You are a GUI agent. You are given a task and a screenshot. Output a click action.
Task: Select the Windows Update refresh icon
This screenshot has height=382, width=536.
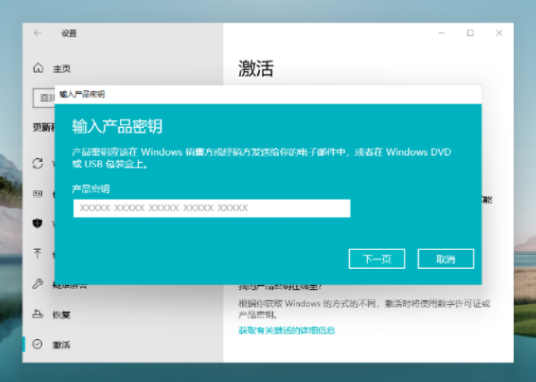38,163
